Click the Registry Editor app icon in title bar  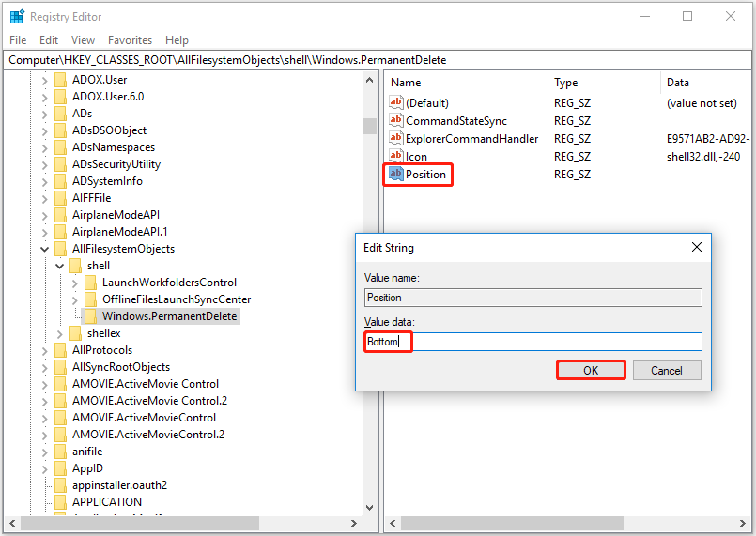click(17, 16)
